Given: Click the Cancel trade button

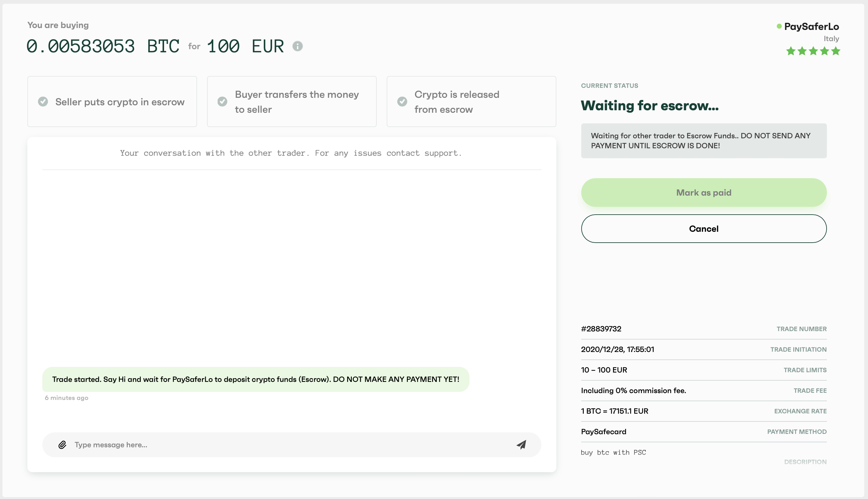Looking at the screenshot, I should pos(704,228).
